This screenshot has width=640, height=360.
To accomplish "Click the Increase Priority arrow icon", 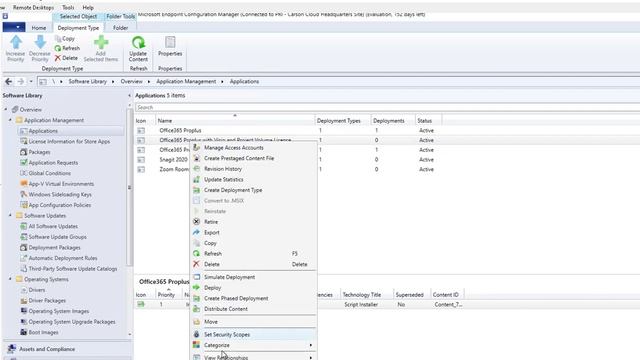I will click(x=16, y=42).
